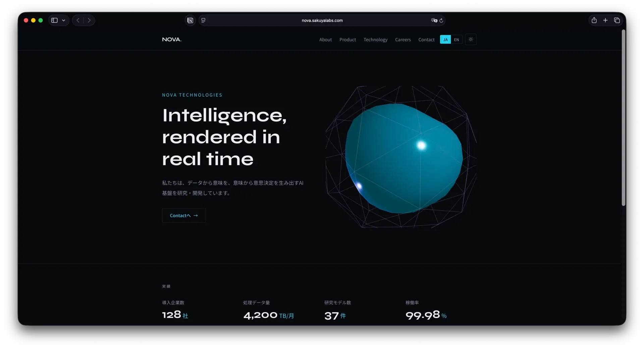This screenshot has width=644, height=349.
Task: Select the 実績 section label
Action: coord(166,286)
